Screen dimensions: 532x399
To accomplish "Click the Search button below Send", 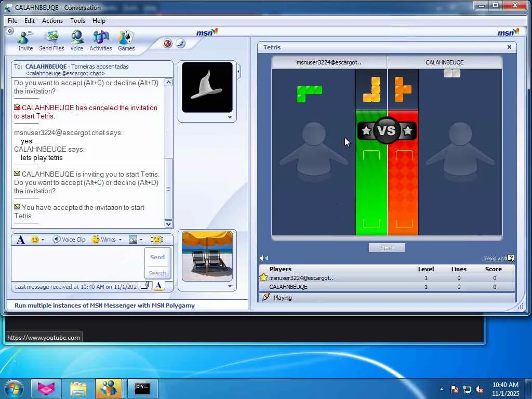I will [x=157, y=273].
